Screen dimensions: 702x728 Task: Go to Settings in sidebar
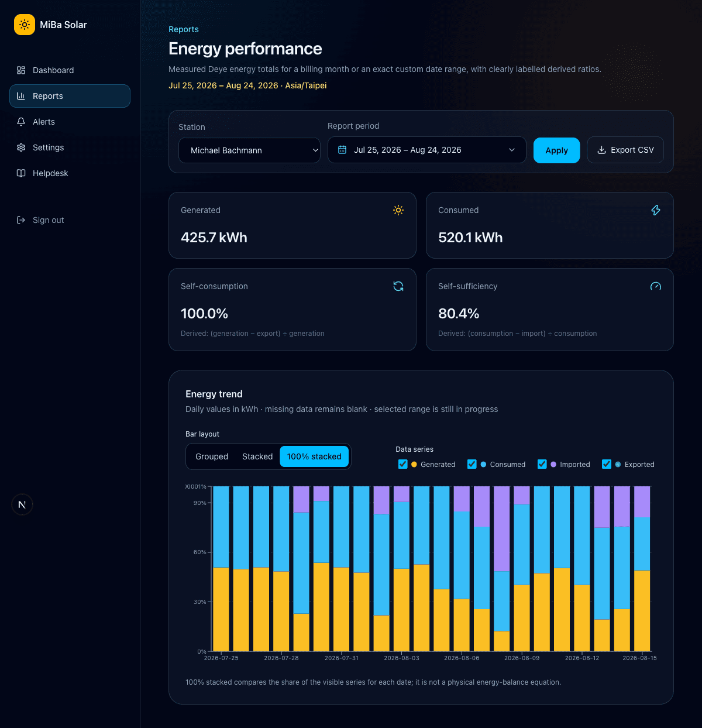[70, 147]
